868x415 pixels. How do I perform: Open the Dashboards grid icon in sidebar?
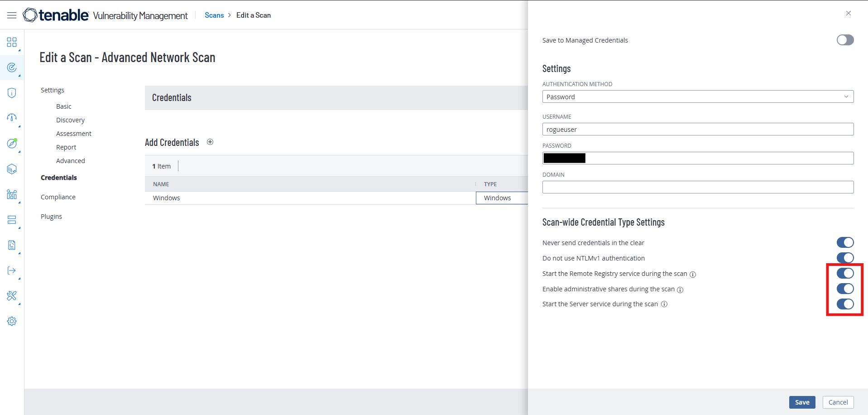click(12, 42)
